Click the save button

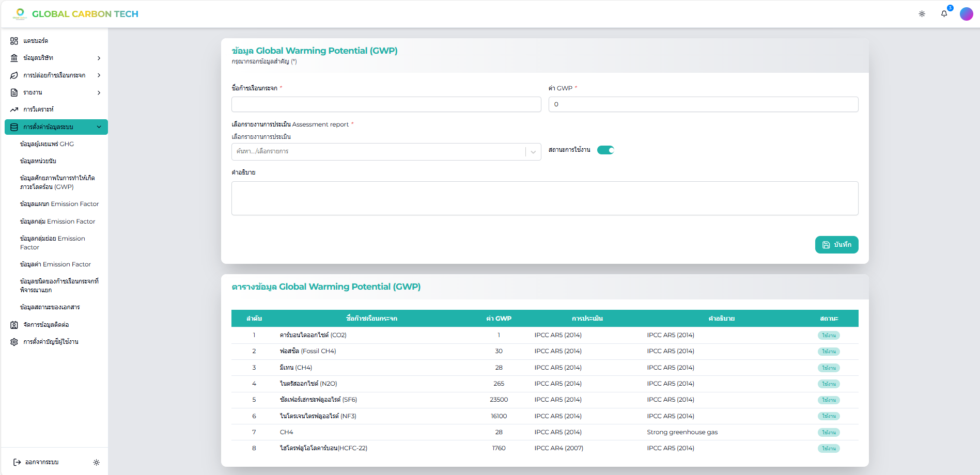click(836, 245)
